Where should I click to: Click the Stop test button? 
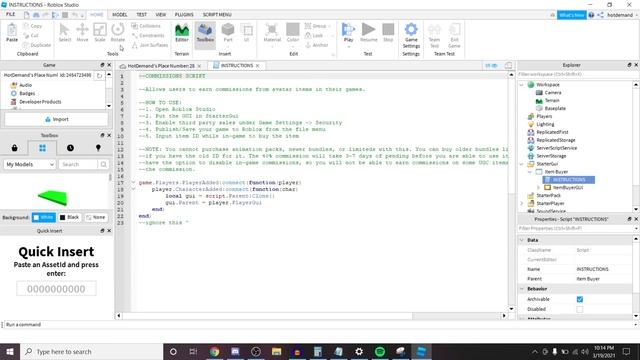coord(388,33)
